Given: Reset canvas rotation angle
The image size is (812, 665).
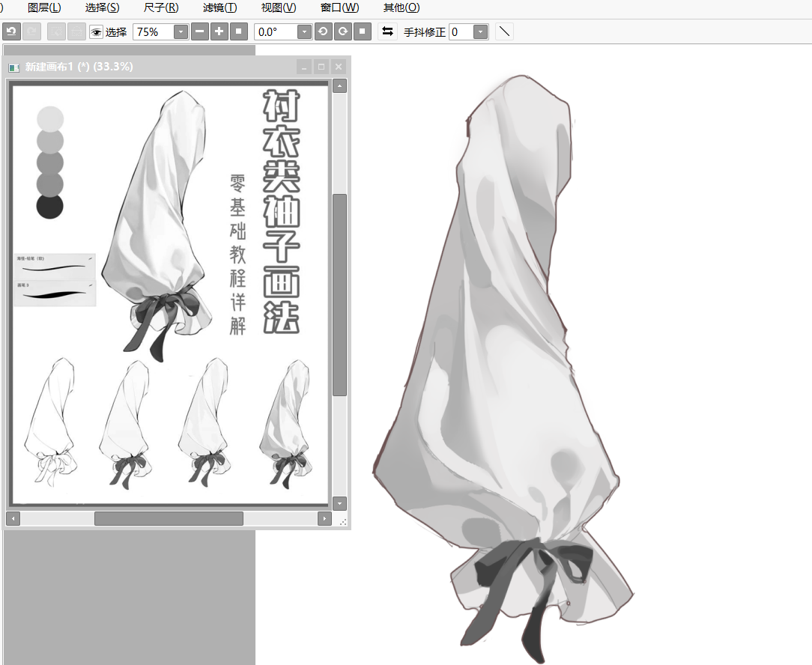Looking at the screenshot, I should [362, 31].
